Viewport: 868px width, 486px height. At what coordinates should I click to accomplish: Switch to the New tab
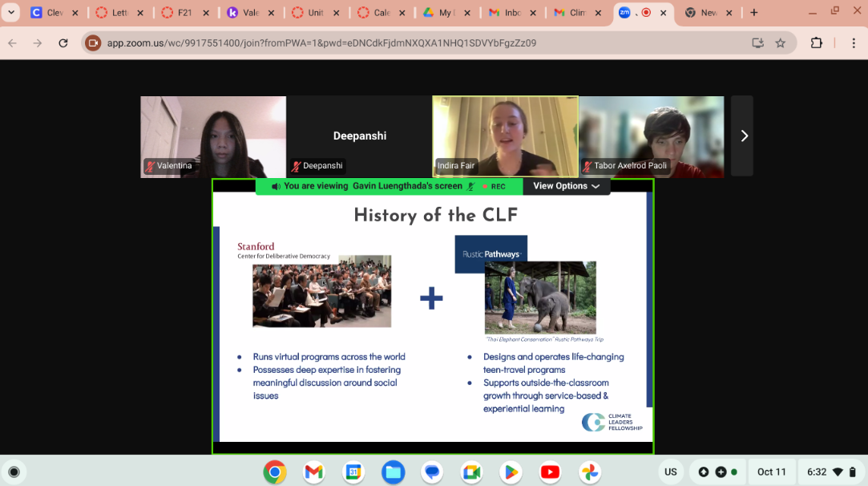[x=702, y=12]
